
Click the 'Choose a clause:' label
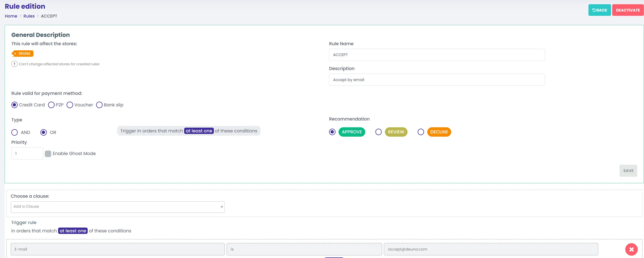[30, 196]
